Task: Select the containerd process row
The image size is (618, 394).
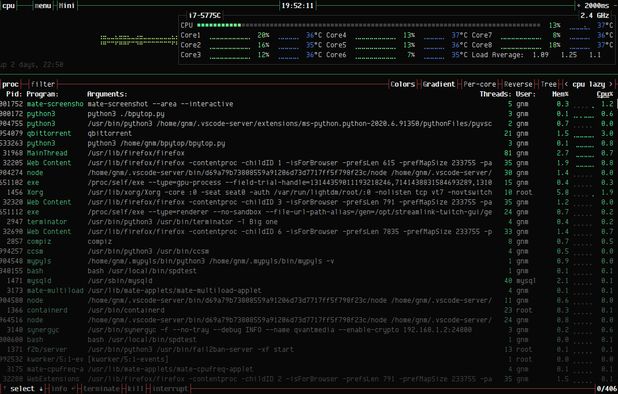Action: 307,310
